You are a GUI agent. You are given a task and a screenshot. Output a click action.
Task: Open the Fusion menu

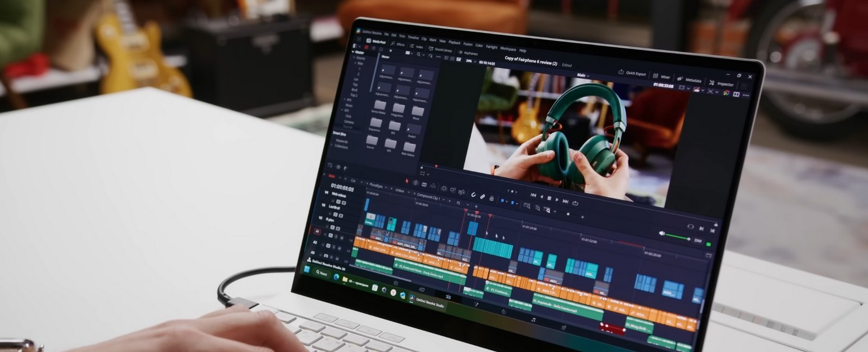(x=466, y=44)
